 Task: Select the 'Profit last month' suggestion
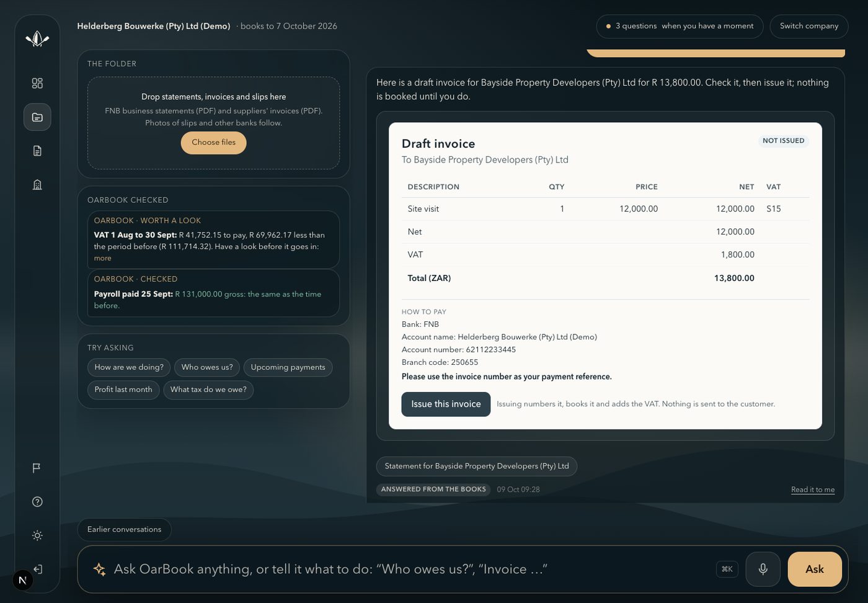pos(123,390)
